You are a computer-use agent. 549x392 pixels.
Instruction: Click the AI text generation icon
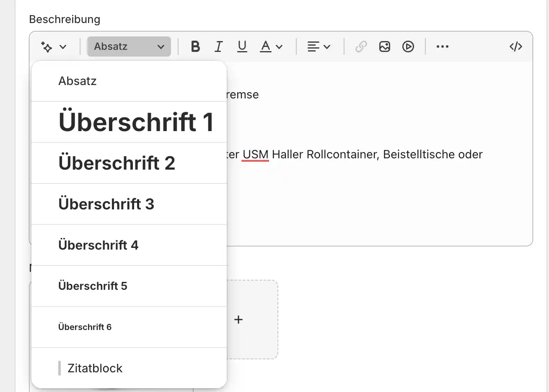click(x=47, y=46)
